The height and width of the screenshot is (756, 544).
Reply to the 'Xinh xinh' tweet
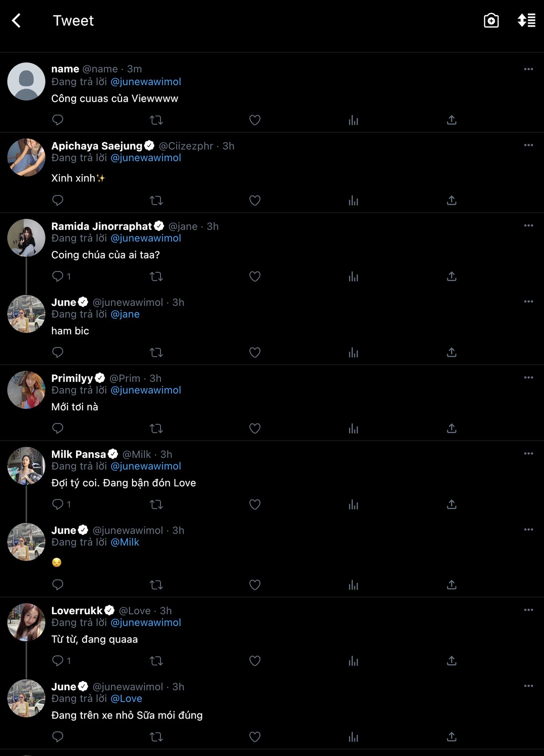(58, 200)
